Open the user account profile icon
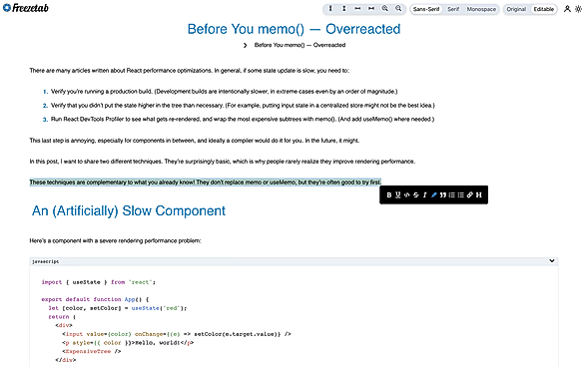This screenshot has width=588, height=367. click(567, 9)
